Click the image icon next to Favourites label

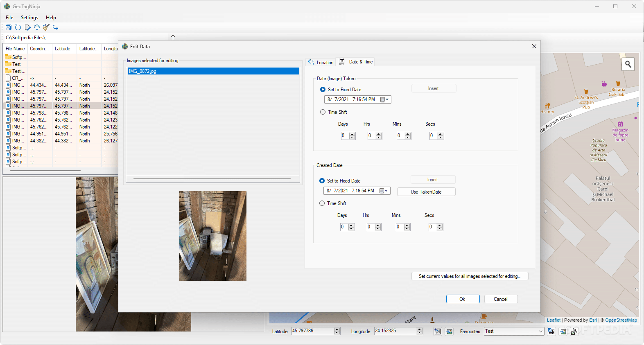(x=450, y=331)
